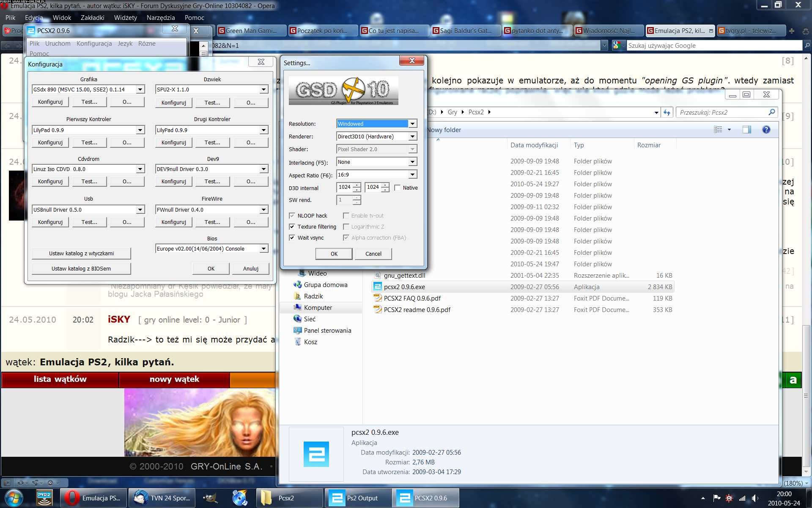Toggle Wait vsync checkbox

pyautogui.click(x=292, y=237)
